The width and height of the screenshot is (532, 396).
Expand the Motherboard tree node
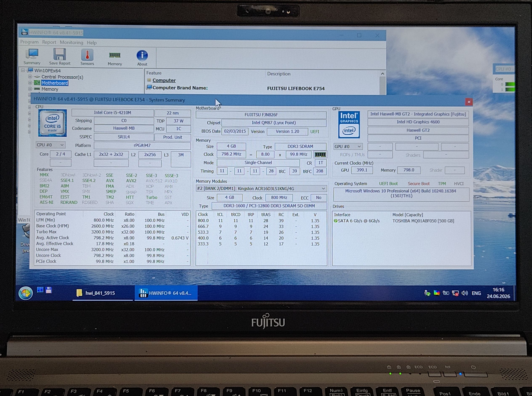[30, 83]
